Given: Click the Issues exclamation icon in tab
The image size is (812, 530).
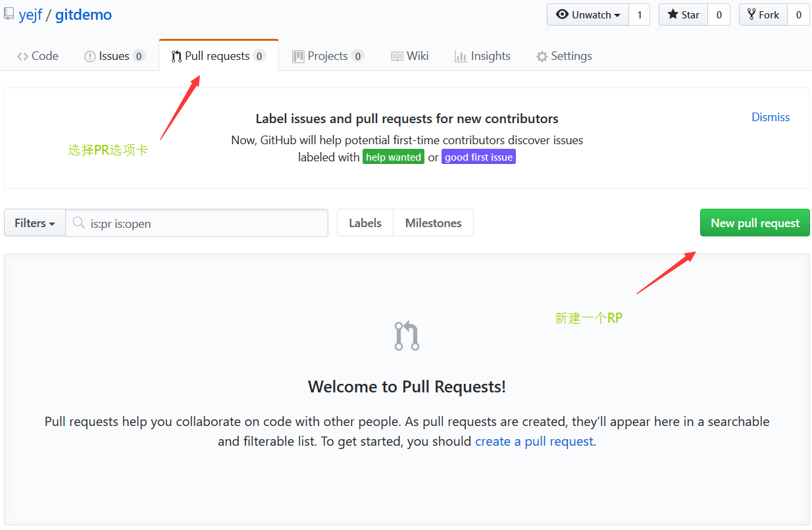Looking at the screenshot, I should coord(90,57).
